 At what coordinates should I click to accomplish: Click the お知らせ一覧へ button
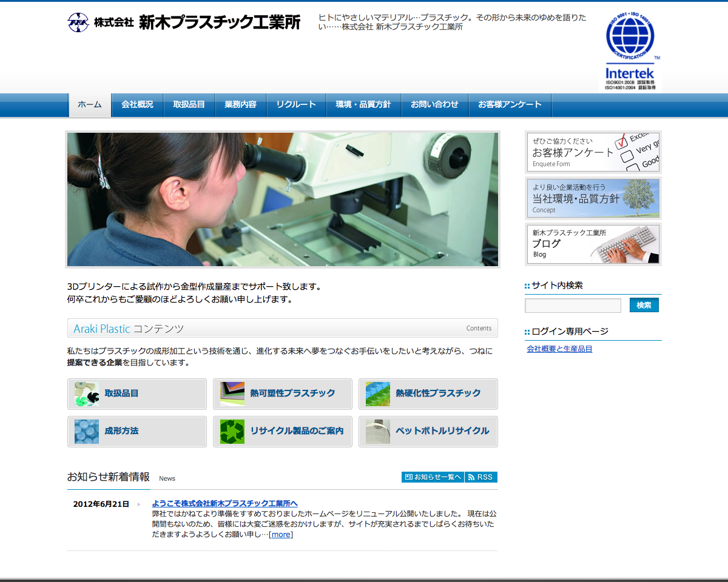433,477
